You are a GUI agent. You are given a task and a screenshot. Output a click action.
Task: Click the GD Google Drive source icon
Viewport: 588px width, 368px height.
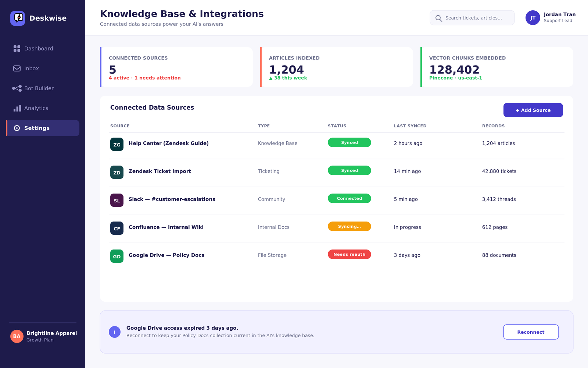coord(117,256)
